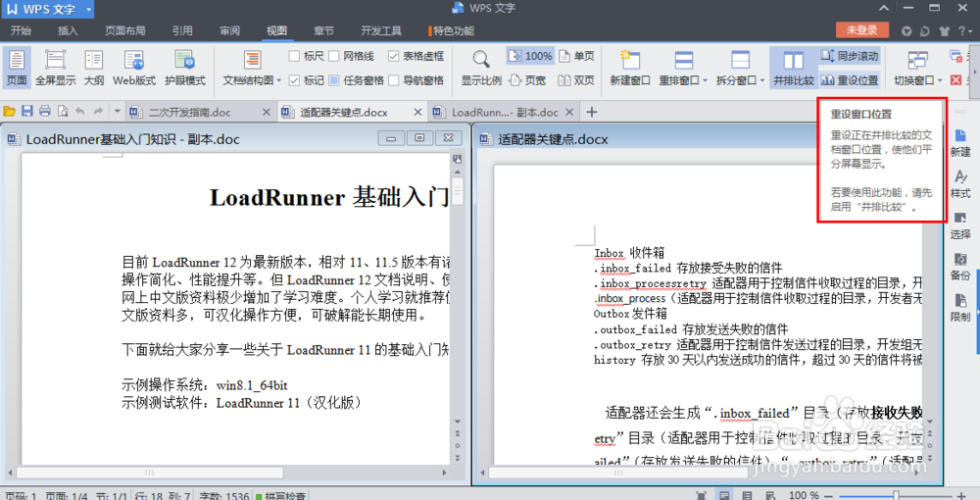The image size is (980, 500).
Task: Click zoom out minus in status bar
Action: 829,496
